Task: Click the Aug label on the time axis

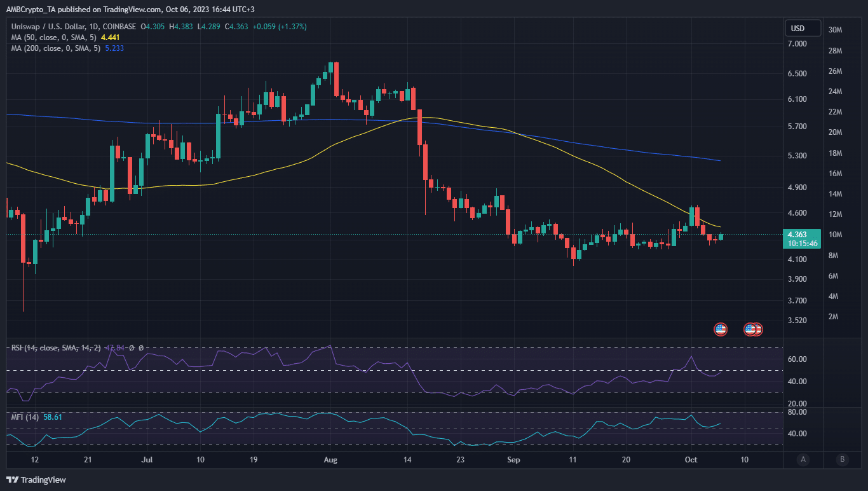Action: (x=330, y=459)
